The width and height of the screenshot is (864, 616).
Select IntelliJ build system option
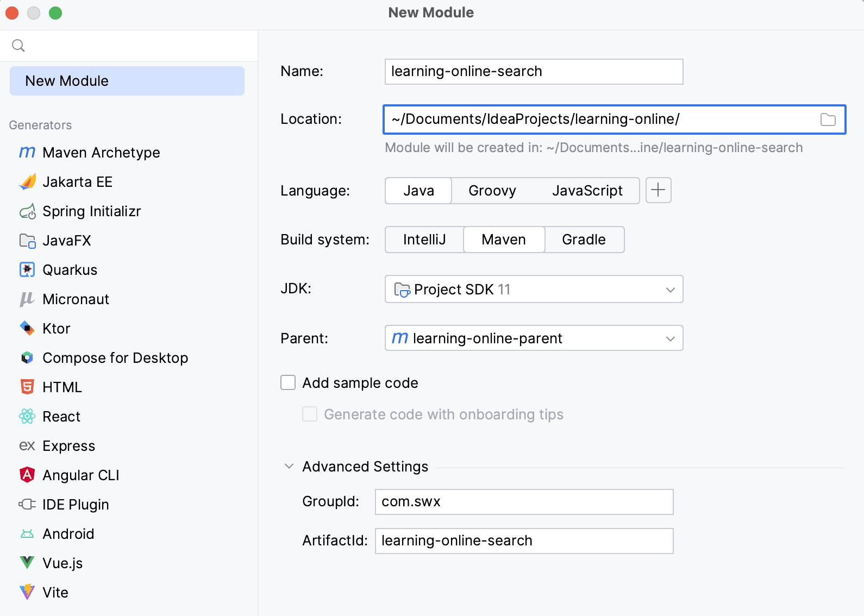coord(424,240)
